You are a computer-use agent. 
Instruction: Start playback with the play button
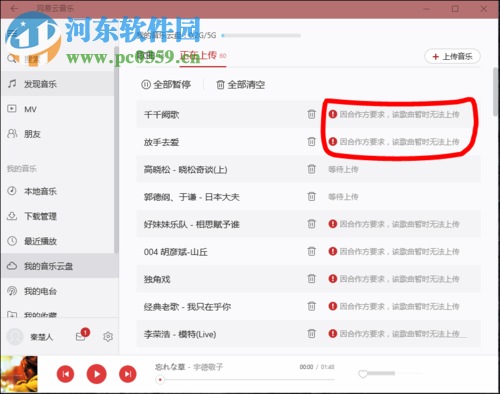(x=96, y=374)
